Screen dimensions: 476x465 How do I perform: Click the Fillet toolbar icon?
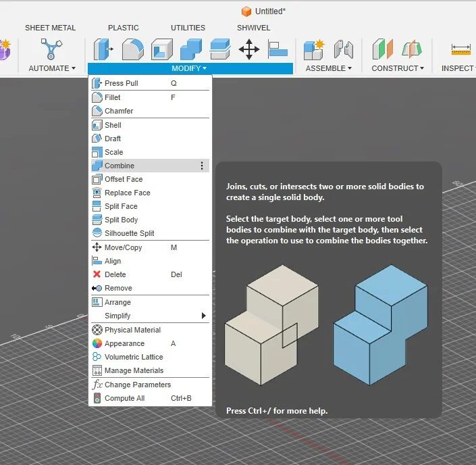point(132,49)
